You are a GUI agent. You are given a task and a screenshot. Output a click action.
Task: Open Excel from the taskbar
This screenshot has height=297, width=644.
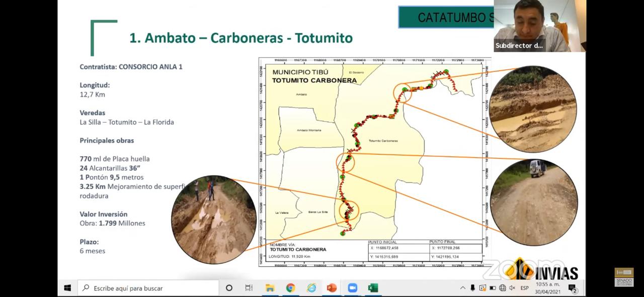pos(373,288)
